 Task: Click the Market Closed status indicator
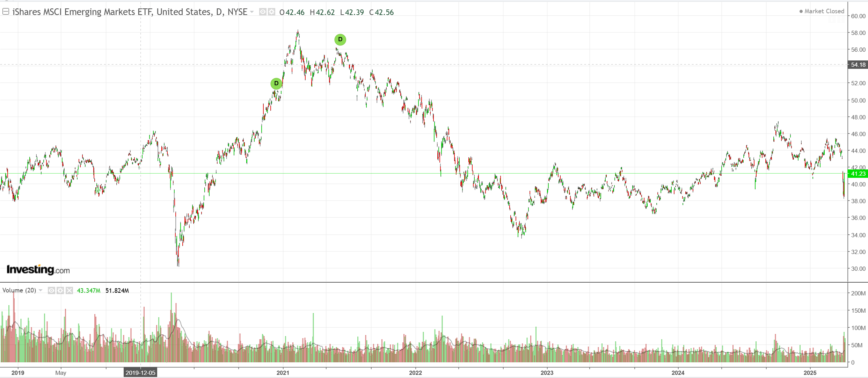[x=822, y=11]
